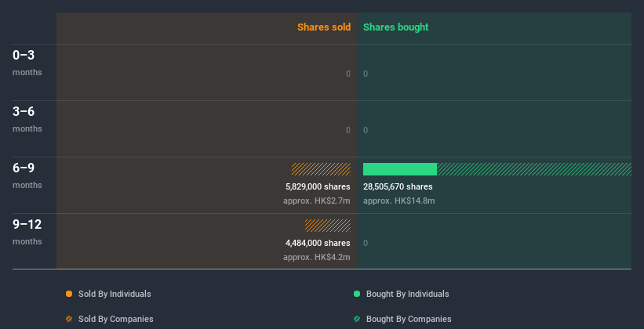
Task: Click the striped orange bar in 6–9 months
Action: 321,169
